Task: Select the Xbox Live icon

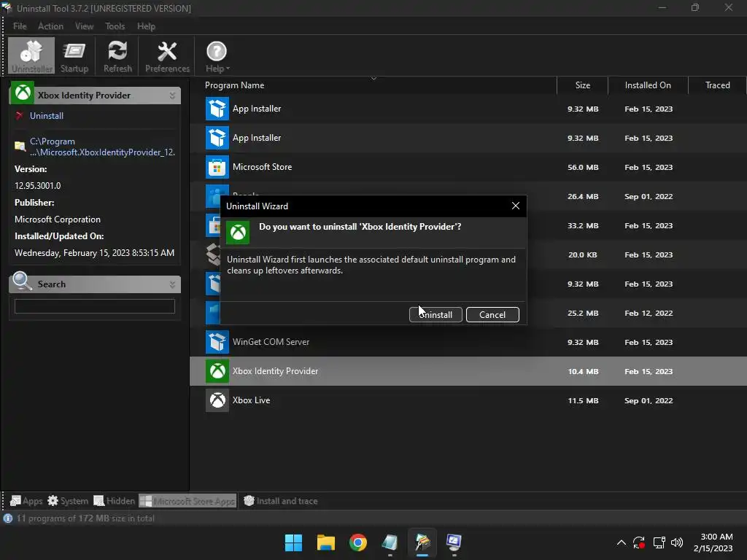Action: coord(217,400)
